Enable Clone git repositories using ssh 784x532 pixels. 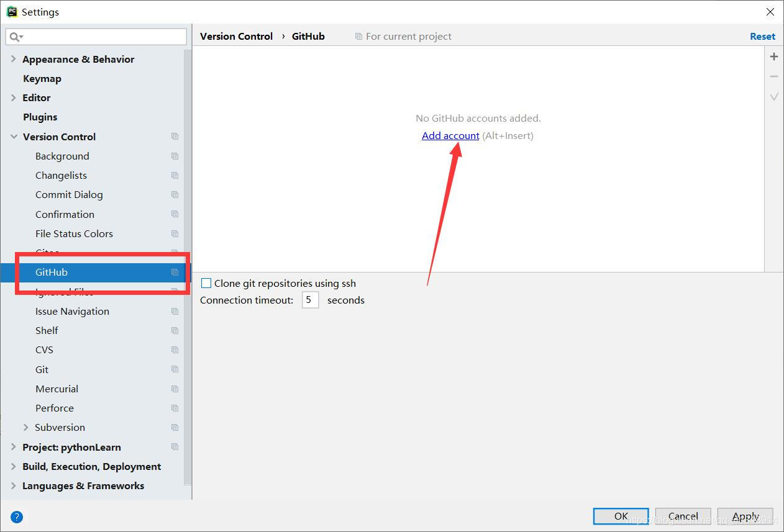tap(206, 283)
